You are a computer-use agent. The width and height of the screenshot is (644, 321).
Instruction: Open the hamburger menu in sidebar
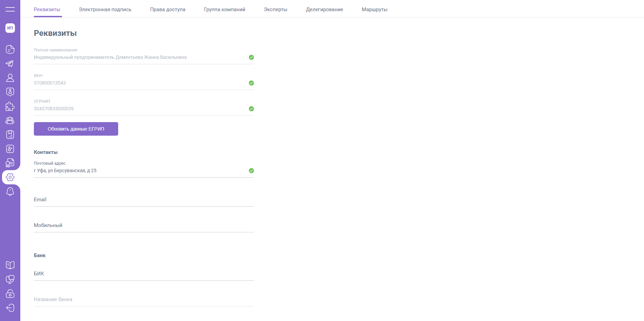point(10,9)
